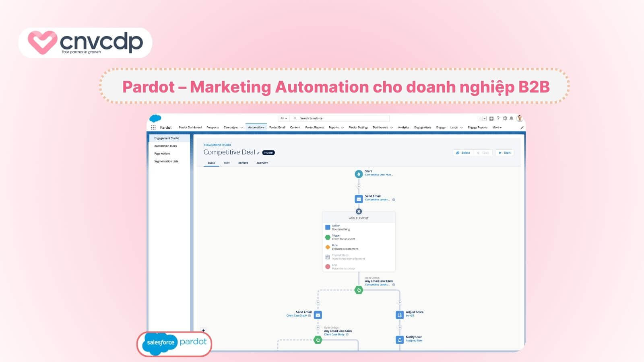Open the App Launcher grid icon

(x=153, y=128)
